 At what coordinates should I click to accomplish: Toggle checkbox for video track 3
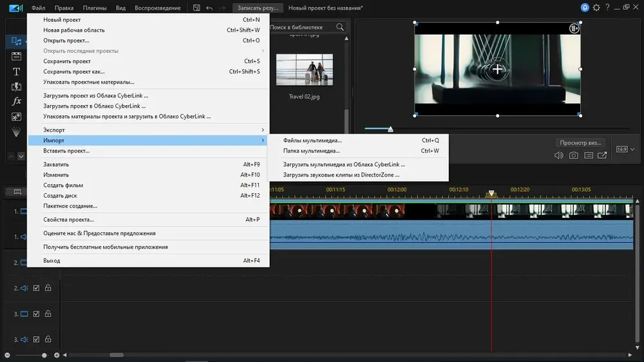36,314
